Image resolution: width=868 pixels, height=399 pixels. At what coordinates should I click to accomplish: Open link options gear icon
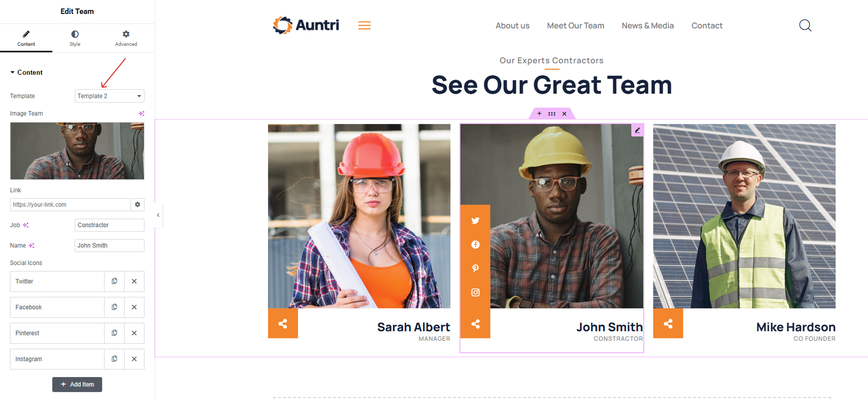point(138,205)
